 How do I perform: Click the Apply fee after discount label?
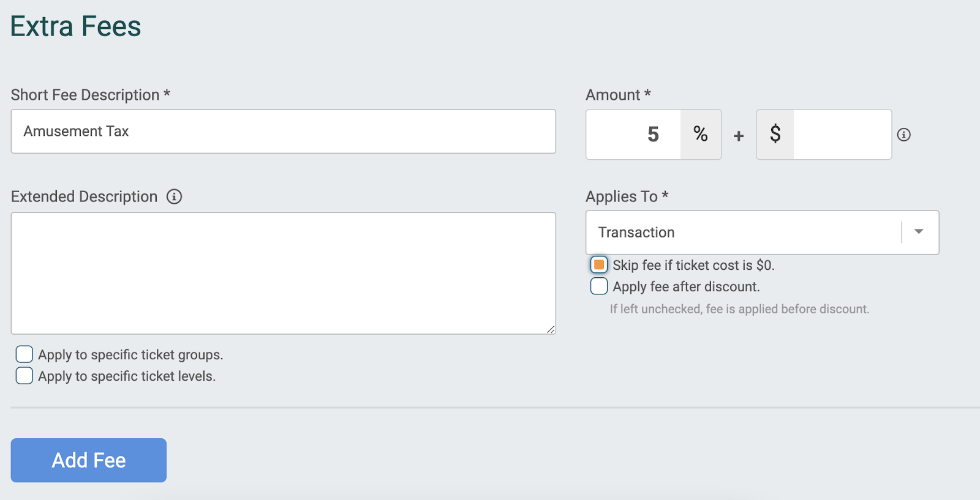pyautogui.click(x=686, y=287)
